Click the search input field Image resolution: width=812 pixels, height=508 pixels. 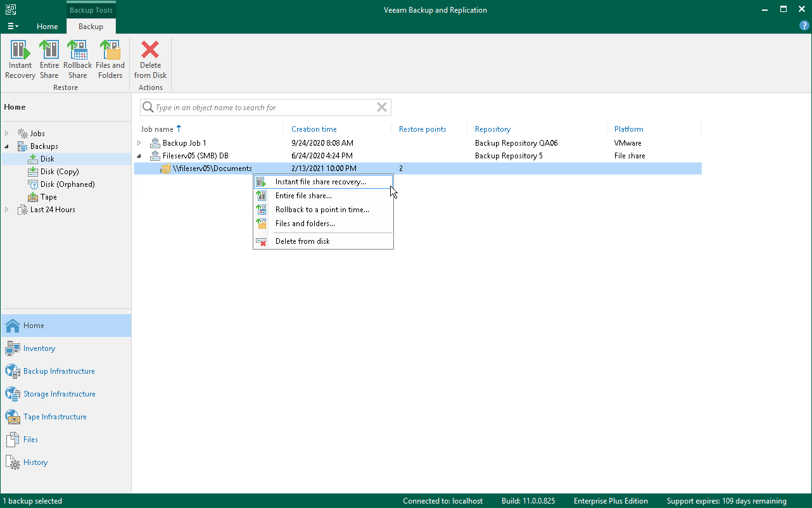pos(265,107)
